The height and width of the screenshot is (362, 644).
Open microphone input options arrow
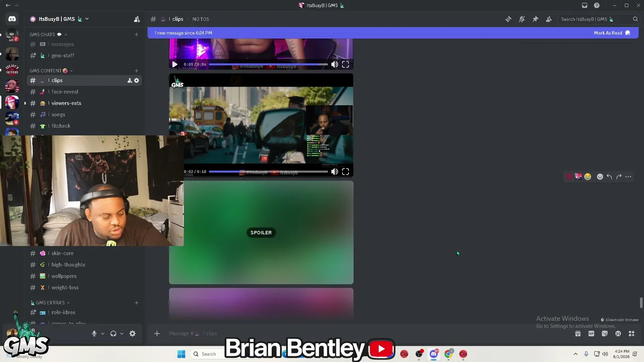103,333
